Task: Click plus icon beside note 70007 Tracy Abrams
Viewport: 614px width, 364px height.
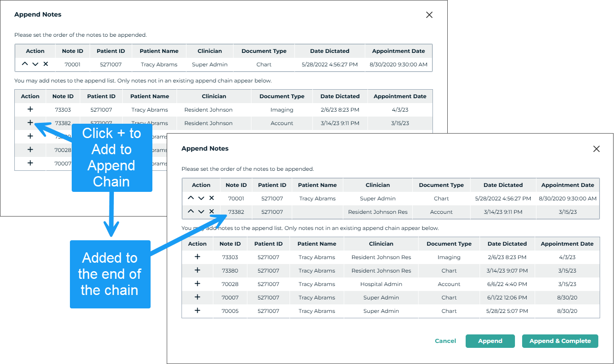Action: coord(197,297)
